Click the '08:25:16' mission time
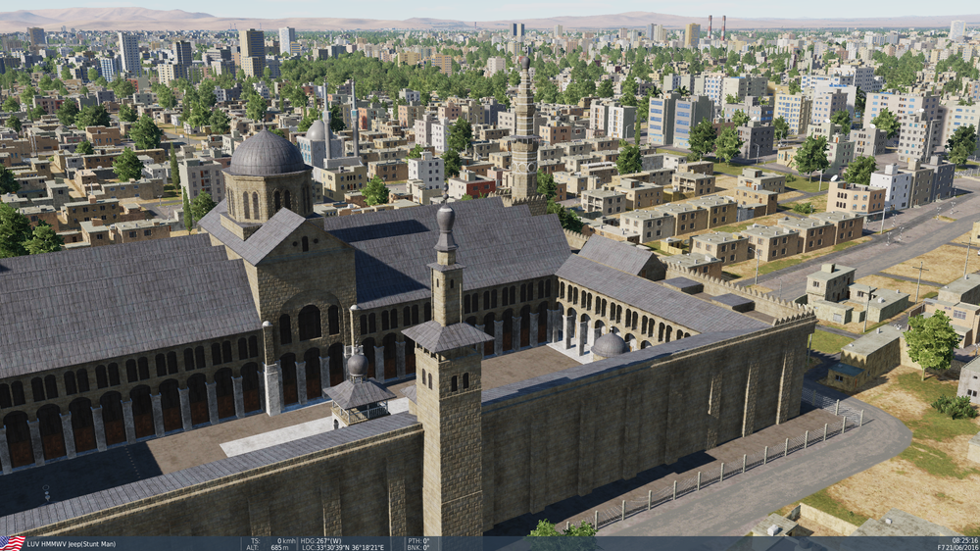The width and height of the screenshot is (980, 551). [965, 541]
